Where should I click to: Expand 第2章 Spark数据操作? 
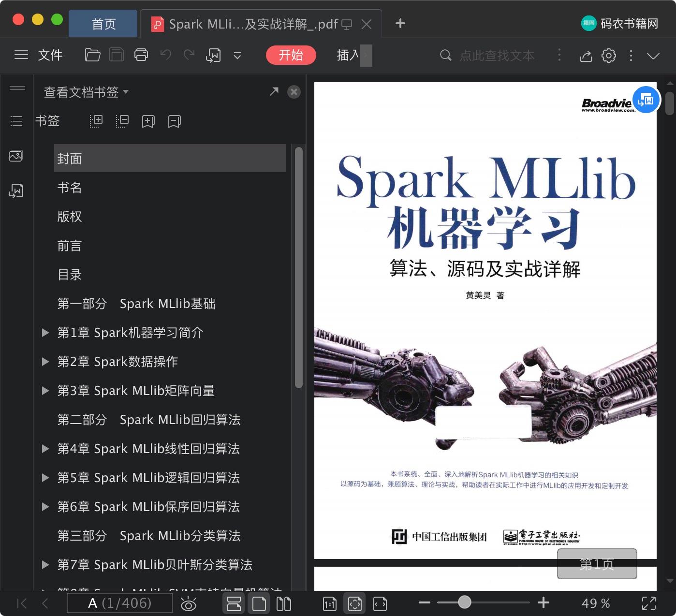pos(45,362)
